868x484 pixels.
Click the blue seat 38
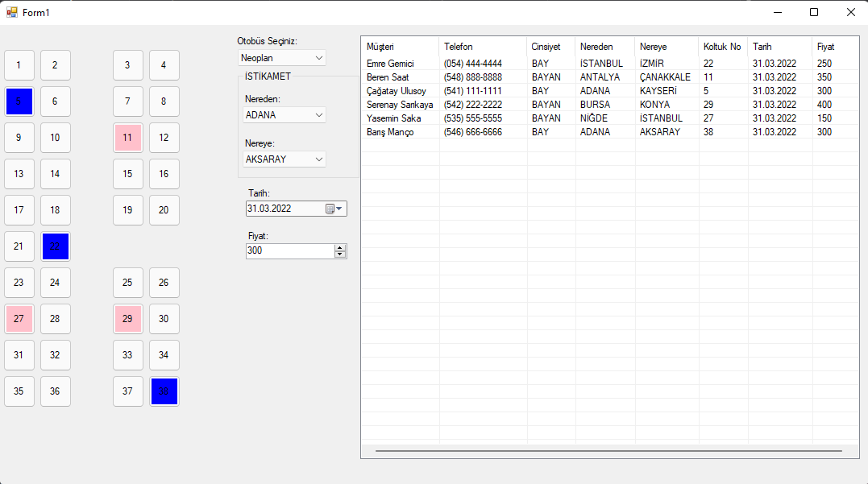164,391
